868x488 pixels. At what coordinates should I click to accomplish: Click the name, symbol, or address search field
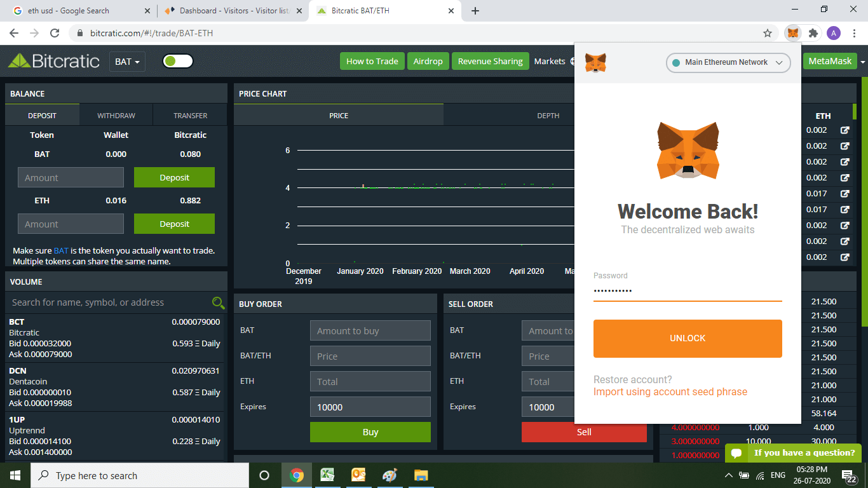(109, 302)
